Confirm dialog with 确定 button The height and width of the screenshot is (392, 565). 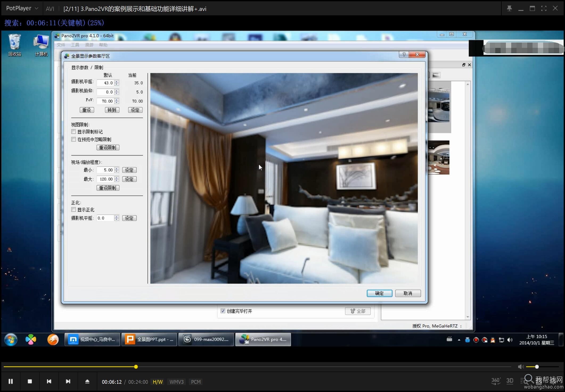coord(379,293)
